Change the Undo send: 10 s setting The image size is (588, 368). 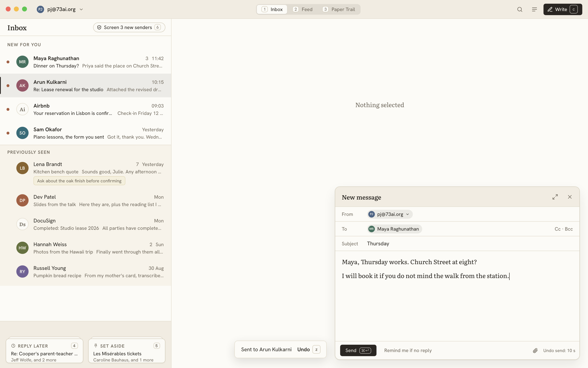[559, 350]
